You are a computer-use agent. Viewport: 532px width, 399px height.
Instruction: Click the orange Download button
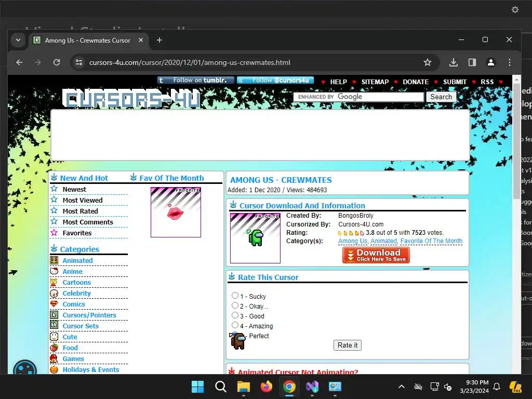pos(376,255)
